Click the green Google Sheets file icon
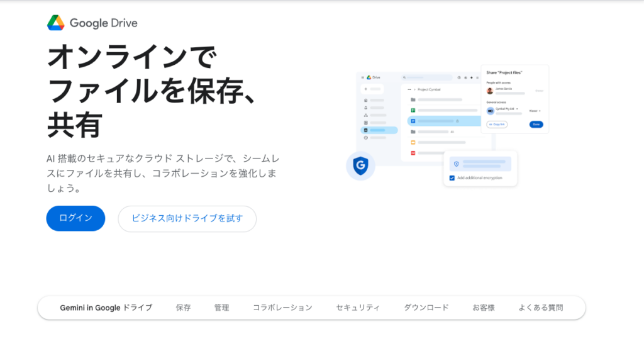 tap(413, 110)
